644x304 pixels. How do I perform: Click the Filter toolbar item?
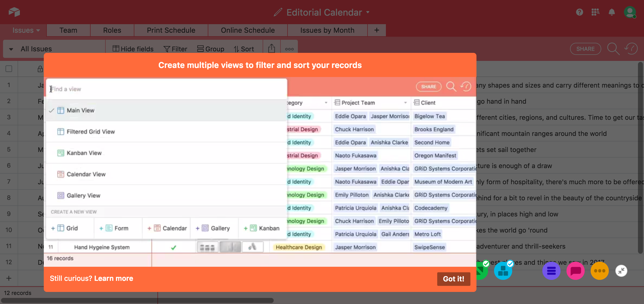coord(175,49)
